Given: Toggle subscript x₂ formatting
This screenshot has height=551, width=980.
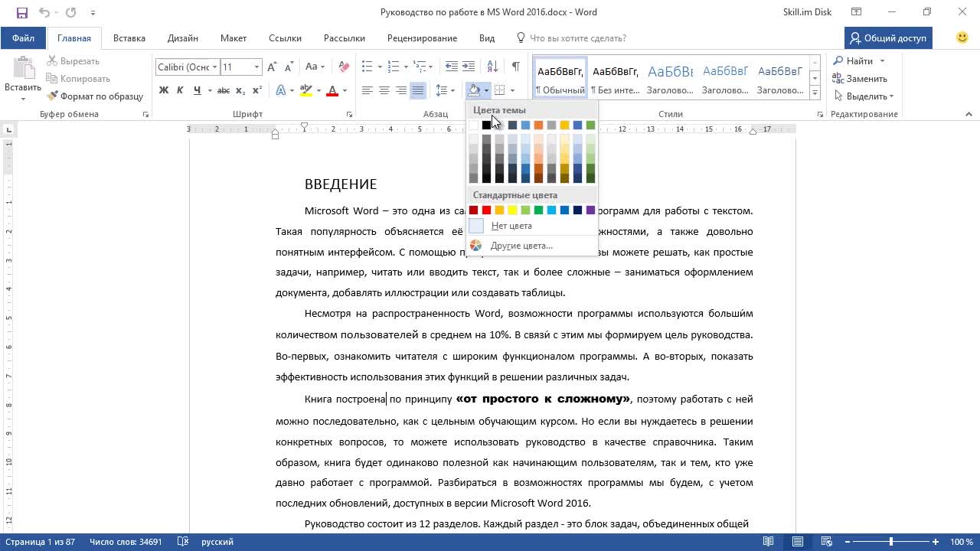Looking at the screenshot, I should (x=240, y=90).
